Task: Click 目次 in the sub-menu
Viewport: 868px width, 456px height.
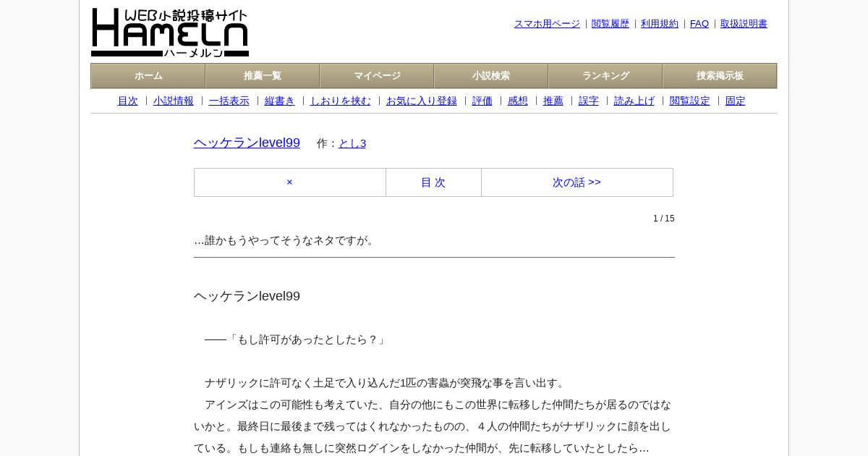Action: point(128,101)
